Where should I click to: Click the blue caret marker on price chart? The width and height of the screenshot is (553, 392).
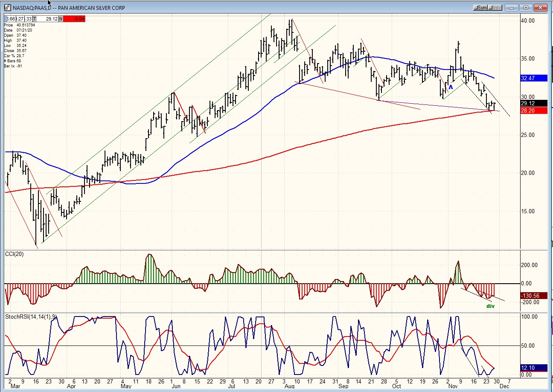(x=451, y=87)
